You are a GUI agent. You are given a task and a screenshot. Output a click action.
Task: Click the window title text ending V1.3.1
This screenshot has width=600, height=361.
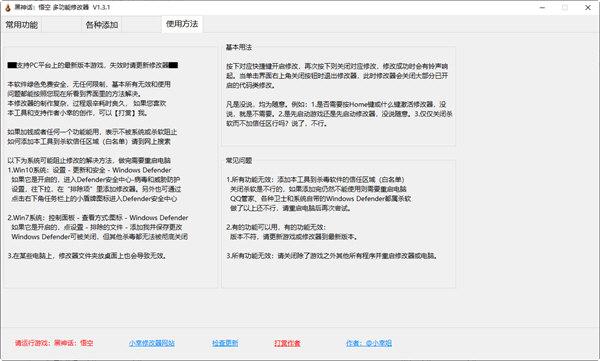point(62,7)
